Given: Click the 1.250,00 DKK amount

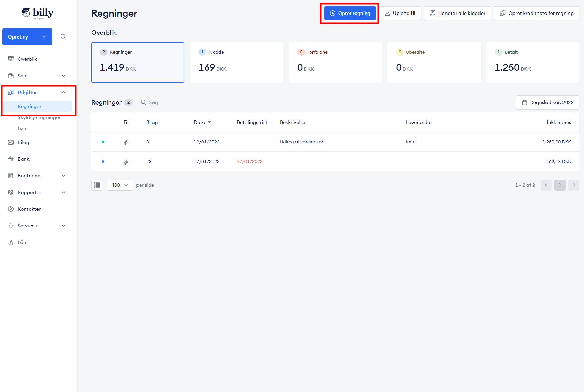Looking at the screenshot, I should pos(557,142).
